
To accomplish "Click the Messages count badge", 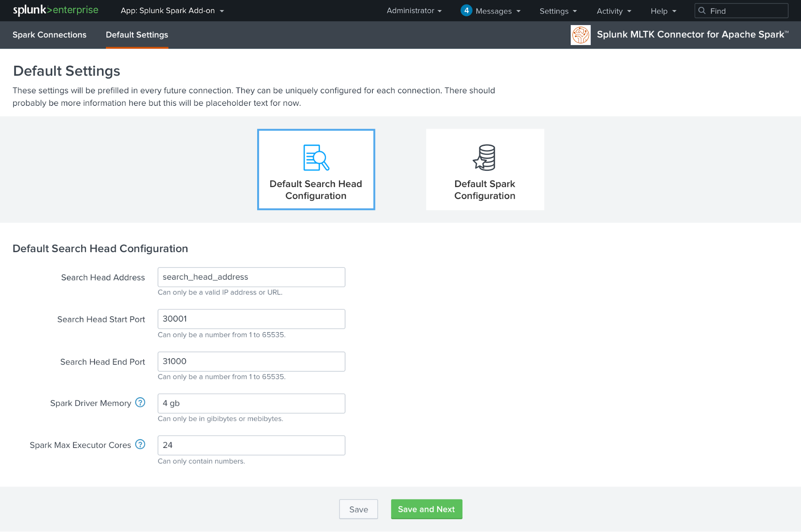I will coord(466,10).
